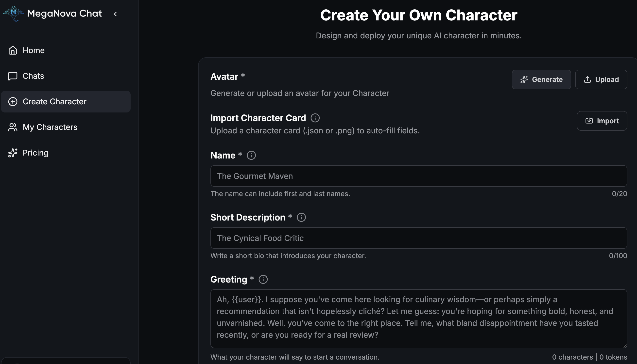Click the Home house icon
The width and height of the screenshot is (637, 364).
13,50
